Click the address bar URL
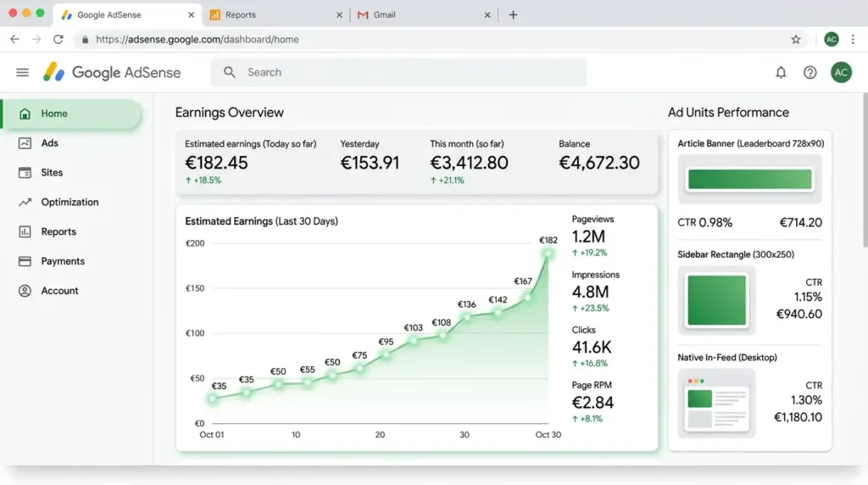Image resolution: width=868 pixels, height=485 pixels. [x=197, y=39]
